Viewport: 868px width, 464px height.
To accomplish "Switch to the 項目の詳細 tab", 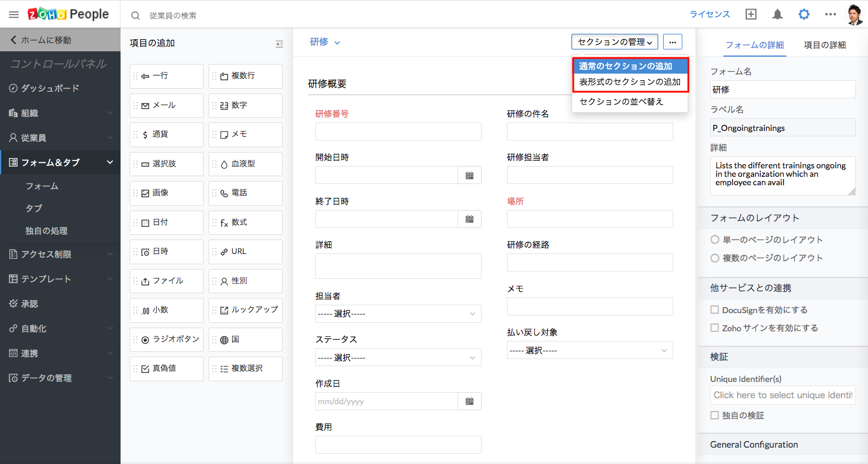I will 825,45.
